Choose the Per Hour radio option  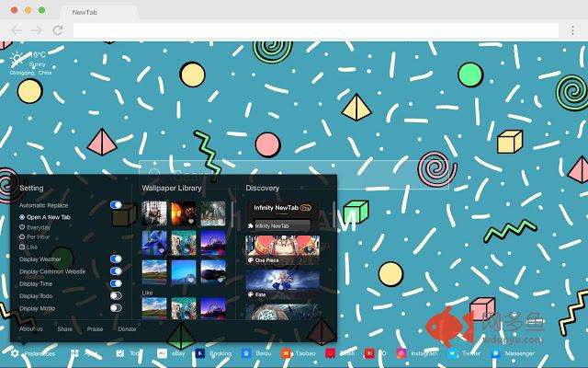[22, 236]
